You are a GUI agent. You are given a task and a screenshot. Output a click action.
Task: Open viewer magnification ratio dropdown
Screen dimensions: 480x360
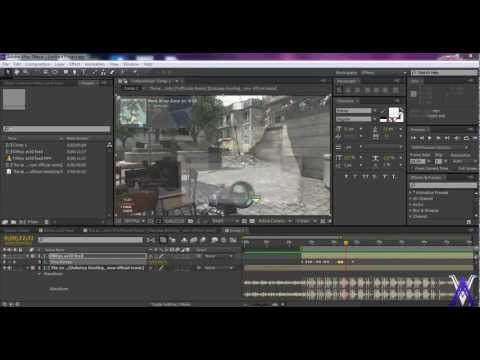point(134,221)
